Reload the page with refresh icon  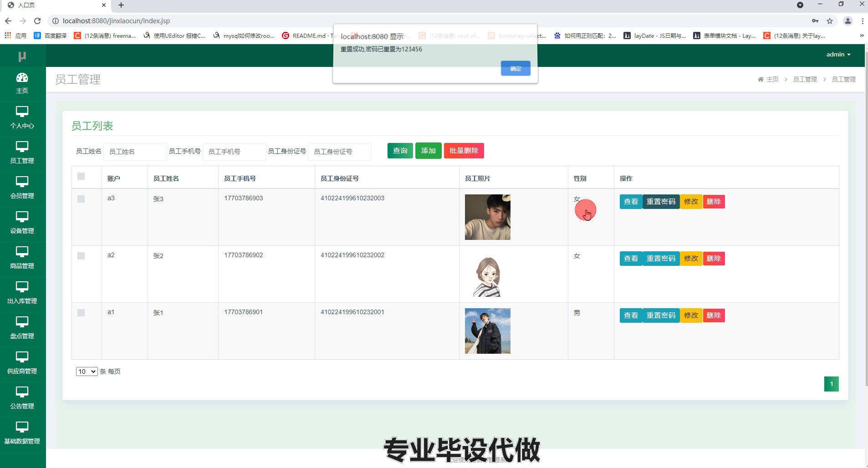coord(37,21)
